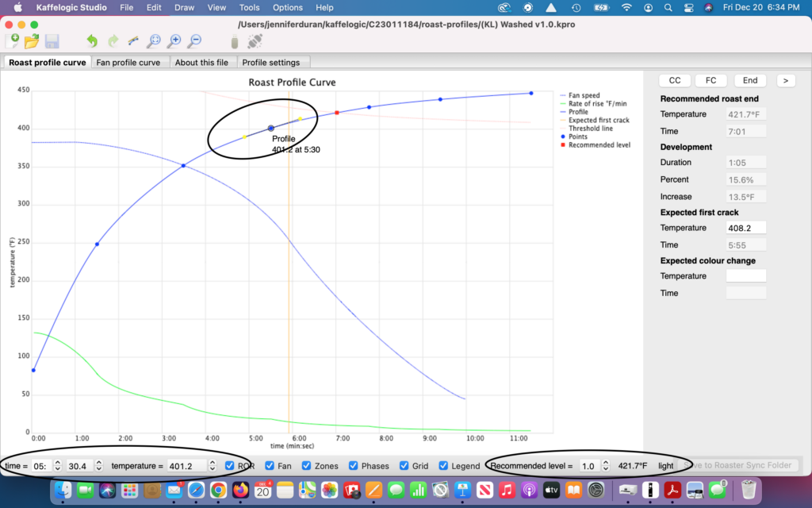
Task: Zoom out with the minus magnifier
Action: click(195, 41)
